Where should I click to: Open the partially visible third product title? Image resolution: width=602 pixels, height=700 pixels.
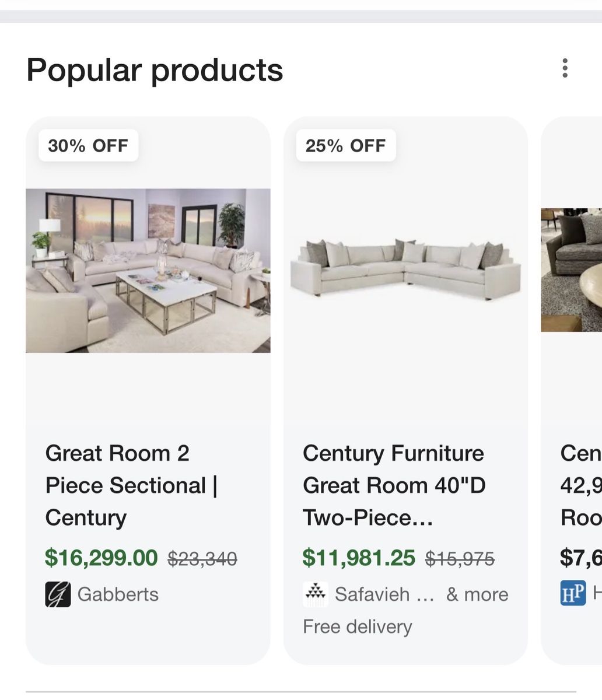pos(580,485)
